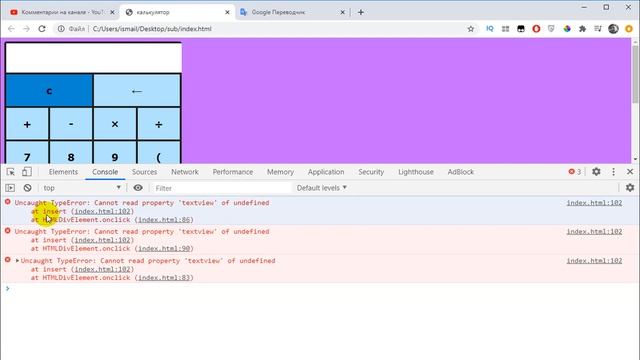Clear the console
The image size is (640, 360).
(27, 188)
